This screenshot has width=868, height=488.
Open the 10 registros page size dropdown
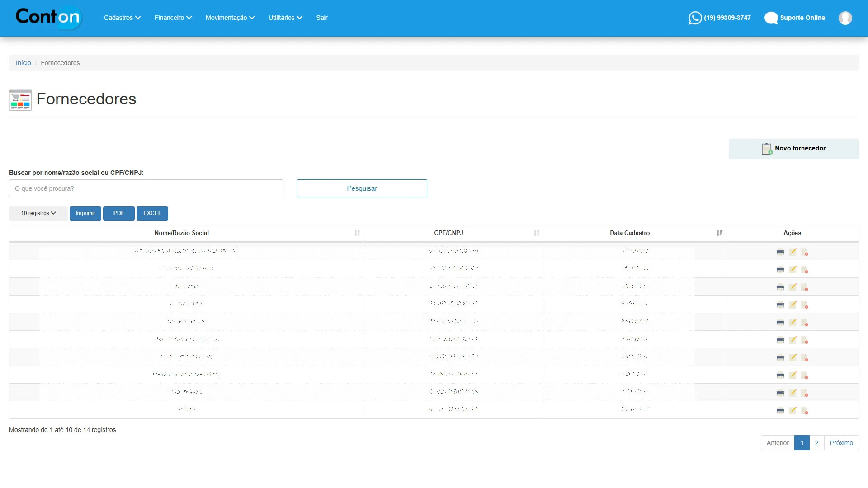(x=38, y=213)
